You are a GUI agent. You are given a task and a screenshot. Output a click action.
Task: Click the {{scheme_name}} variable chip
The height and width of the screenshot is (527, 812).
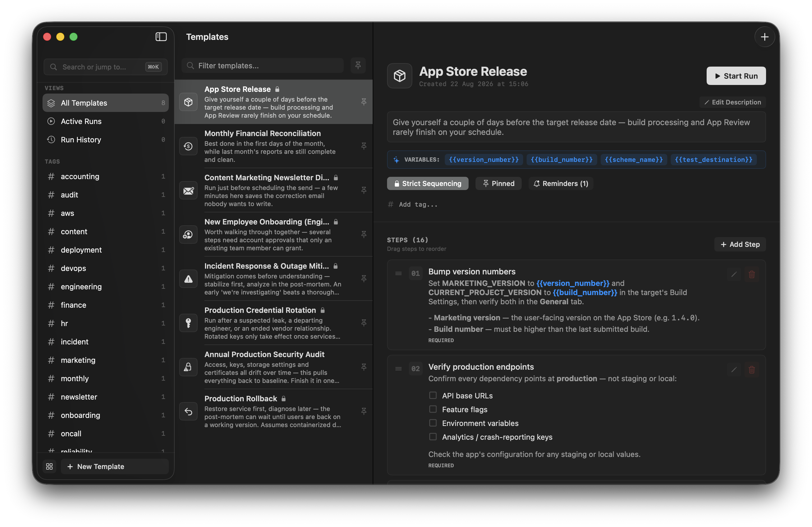[634, 160]
